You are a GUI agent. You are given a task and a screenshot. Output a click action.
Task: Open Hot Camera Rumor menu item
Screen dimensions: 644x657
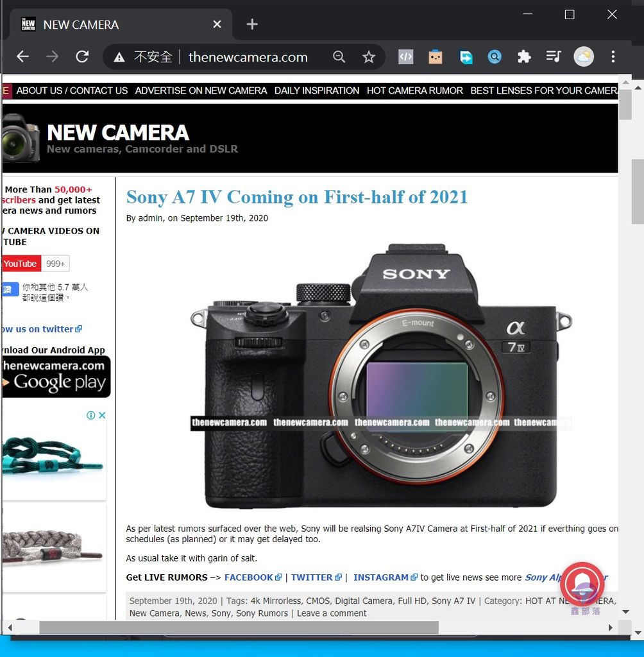point(415,90)
